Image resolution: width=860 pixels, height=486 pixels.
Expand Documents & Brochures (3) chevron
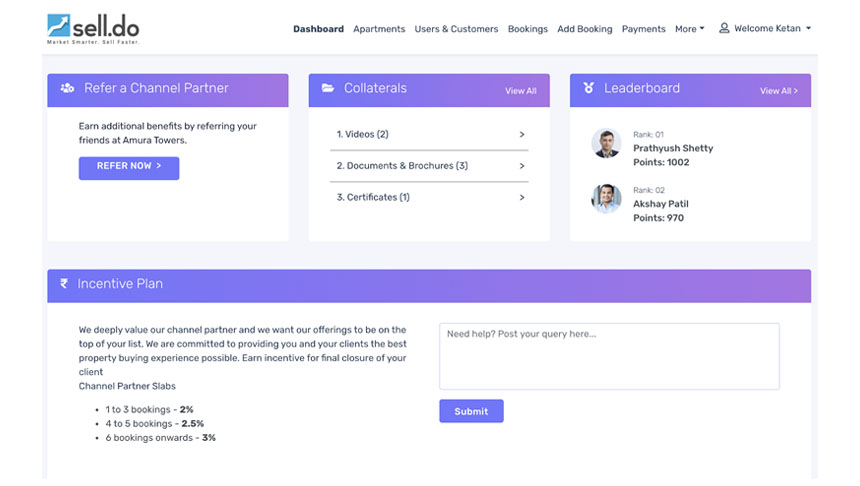[x=522, y=166]
